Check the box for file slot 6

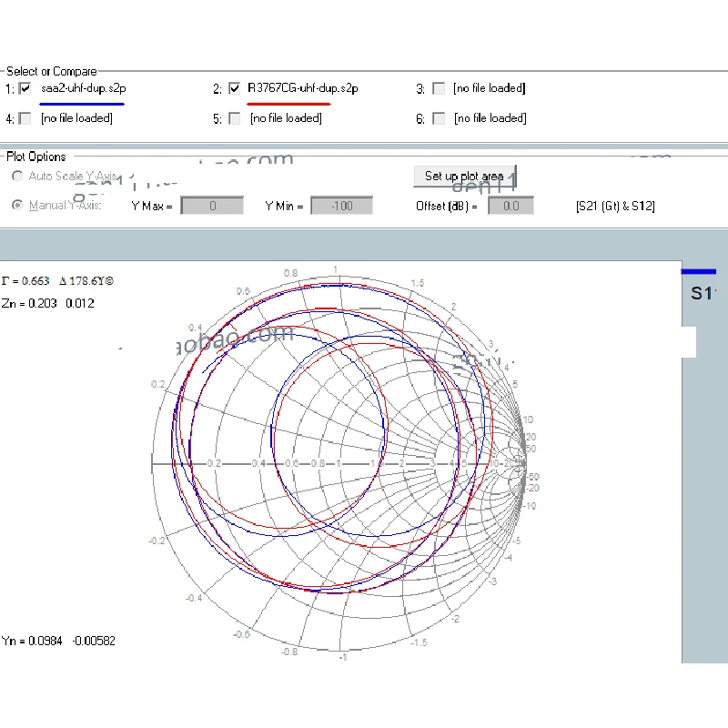tap(439, 117)
